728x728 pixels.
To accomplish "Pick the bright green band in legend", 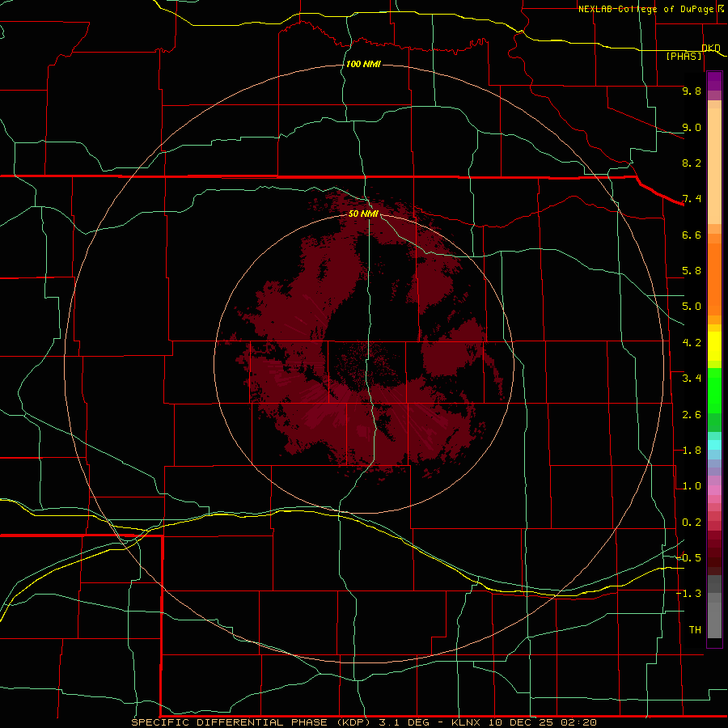I will point(714,391).
